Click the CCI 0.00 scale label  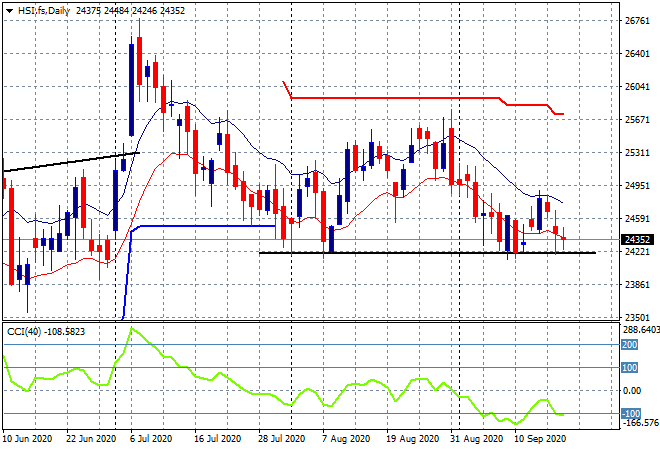632,391
